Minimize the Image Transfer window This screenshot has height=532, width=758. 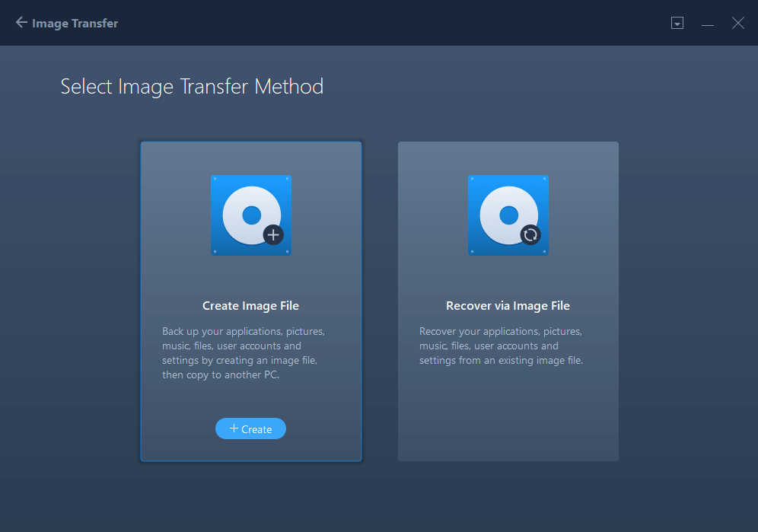click(708, 24)
